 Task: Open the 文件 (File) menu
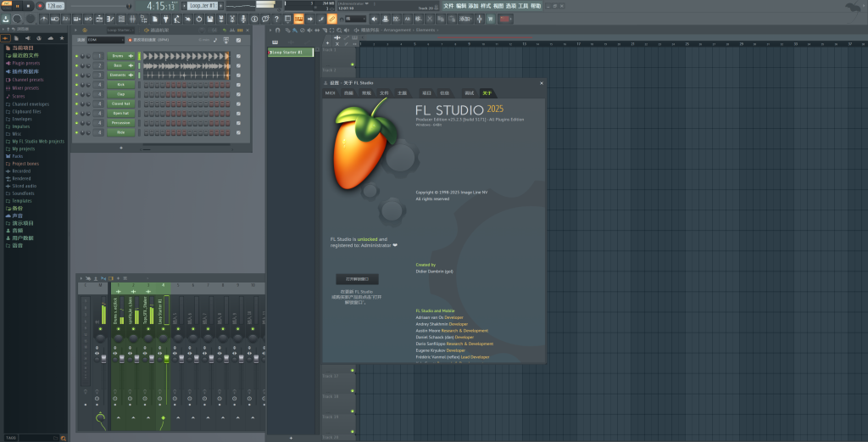pyautogui.click(x=448, y=5)
